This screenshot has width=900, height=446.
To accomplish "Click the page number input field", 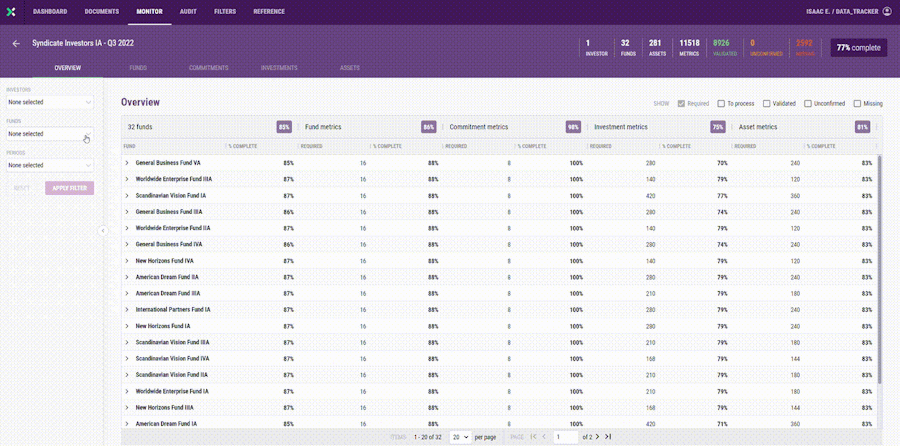I will [x=566, y=437].
